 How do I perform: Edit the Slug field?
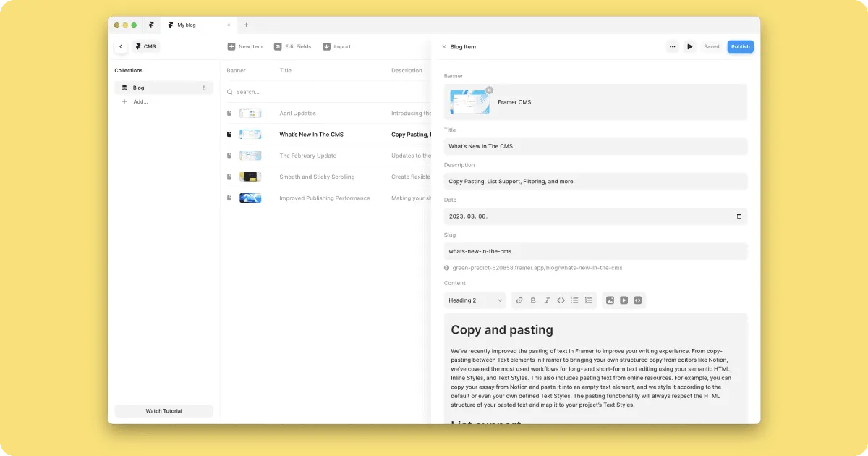click(x=595, y=251)
